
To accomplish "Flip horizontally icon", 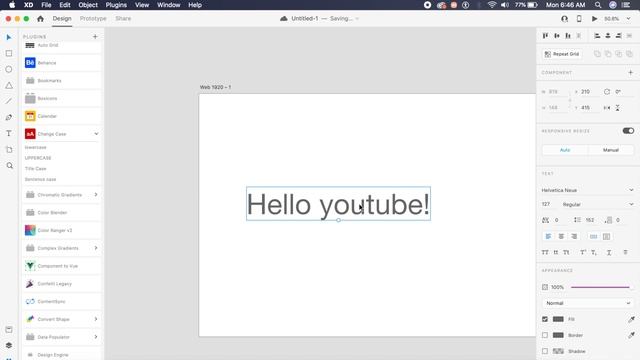I will coord(607,108).
